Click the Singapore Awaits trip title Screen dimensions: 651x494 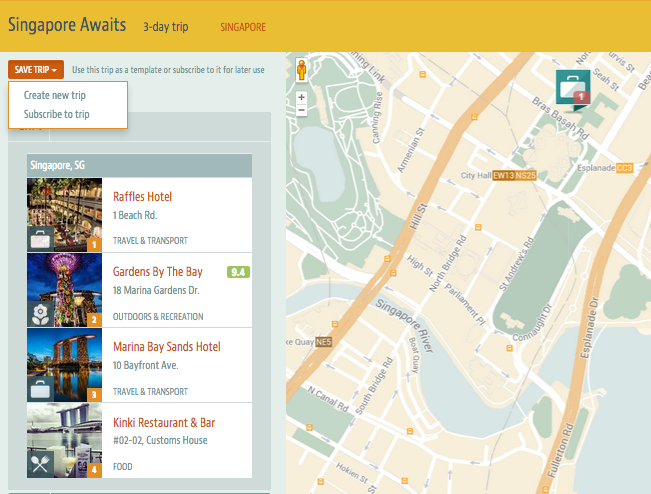coord(67,25)
